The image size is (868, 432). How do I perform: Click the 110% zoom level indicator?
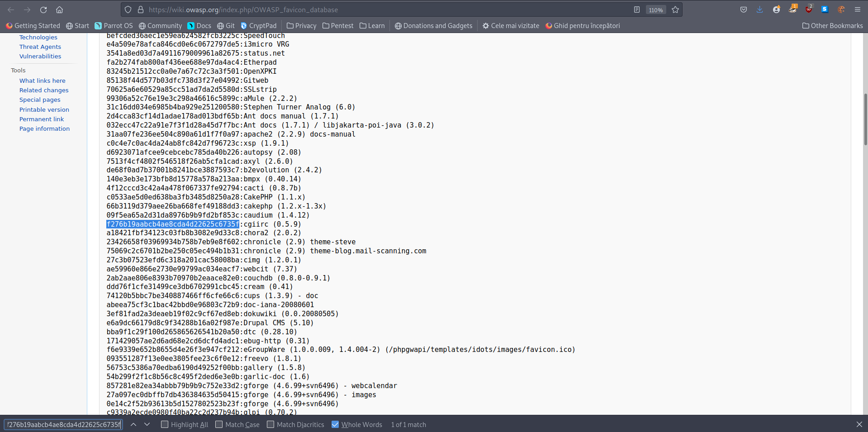point(655,10)
